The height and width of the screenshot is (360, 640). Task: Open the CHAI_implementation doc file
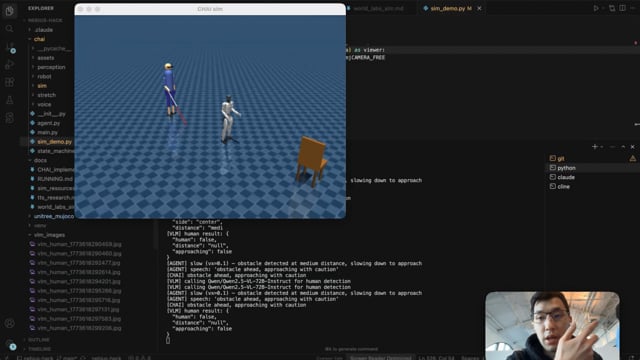point(56,170)
